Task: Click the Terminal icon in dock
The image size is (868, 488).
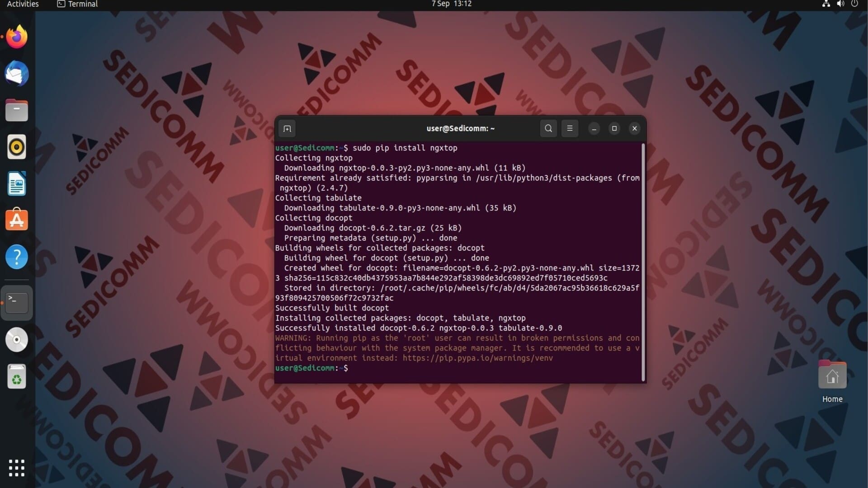Action: point(17,302)
